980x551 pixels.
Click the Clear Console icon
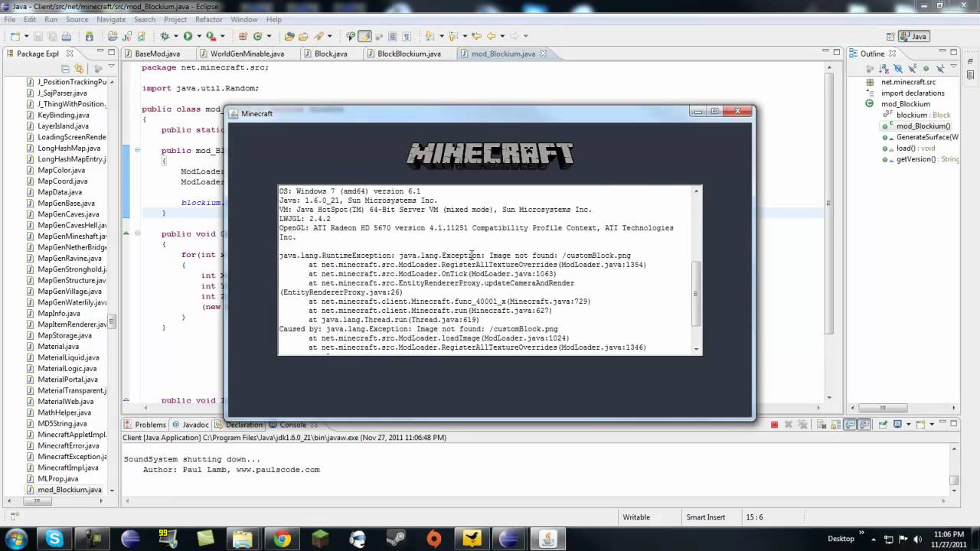(x=822, y=424)
